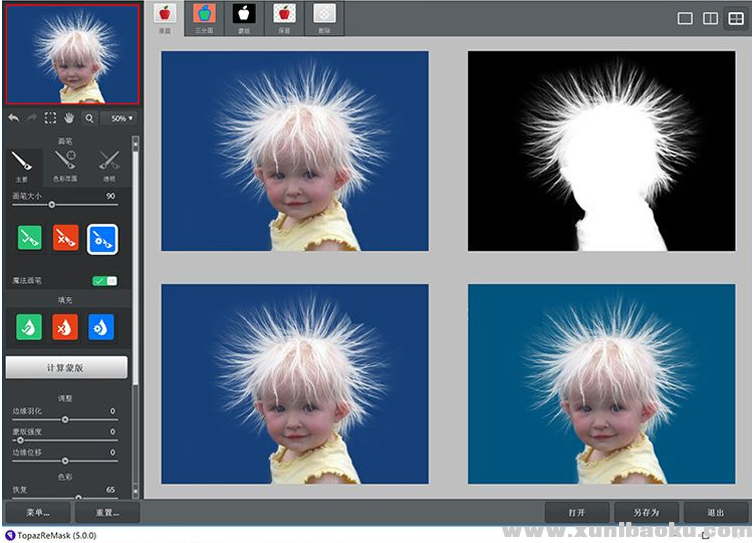The image size is (755, 543).
Task: Choose the green keep fill bucket
Action: (29, 327)
